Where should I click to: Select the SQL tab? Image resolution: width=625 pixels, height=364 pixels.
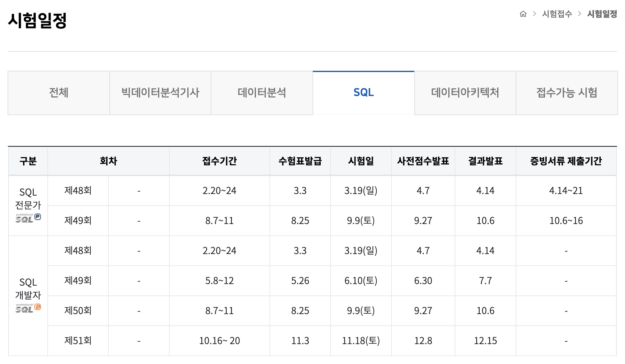363,93
